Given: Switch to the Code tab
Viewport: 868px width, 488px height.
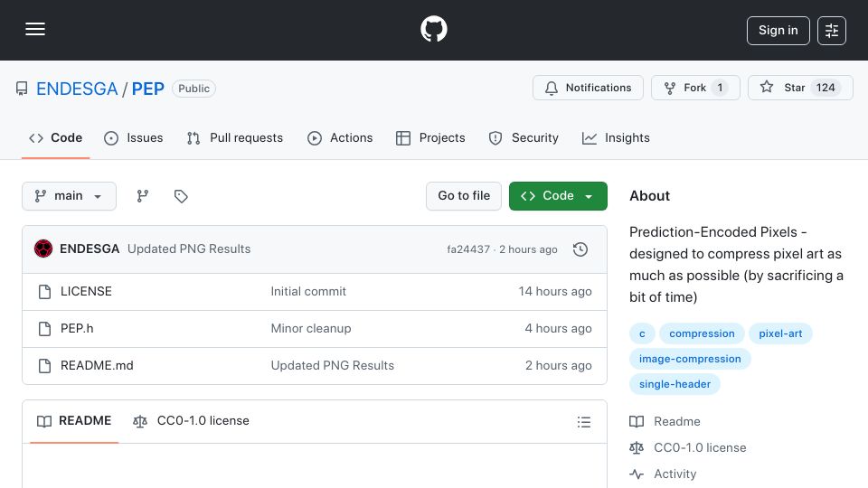Looking at the screenshot, I should [x=55, y=137].
